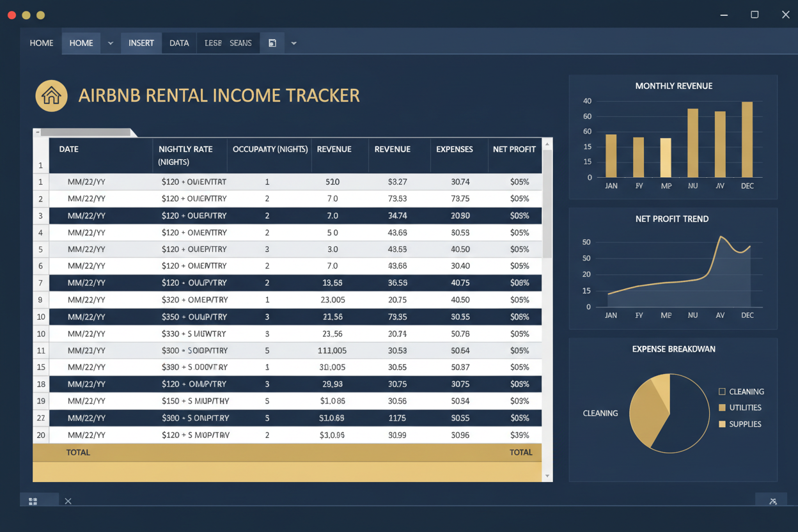Click cell '1175' in row 27
Viewport: 798px width, 532px height.
[397, 418]
